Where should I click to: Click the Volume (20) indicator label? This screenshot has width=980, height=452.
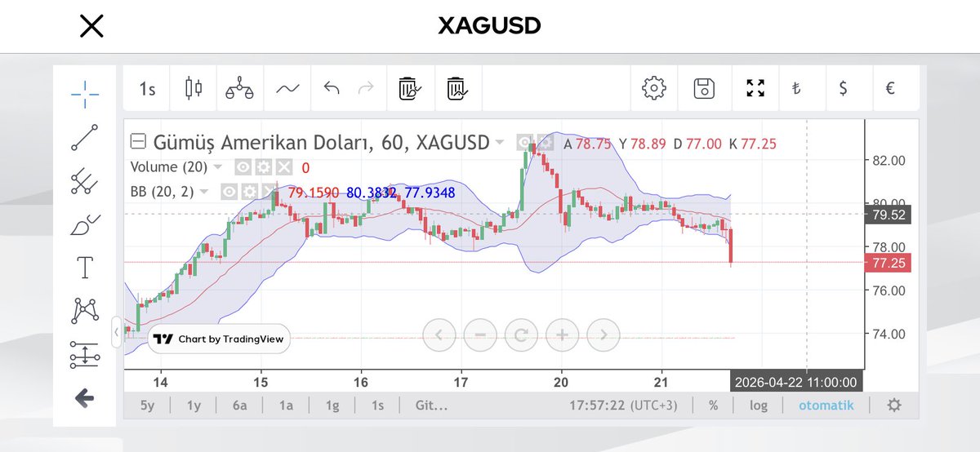click(x=169, y=167)
